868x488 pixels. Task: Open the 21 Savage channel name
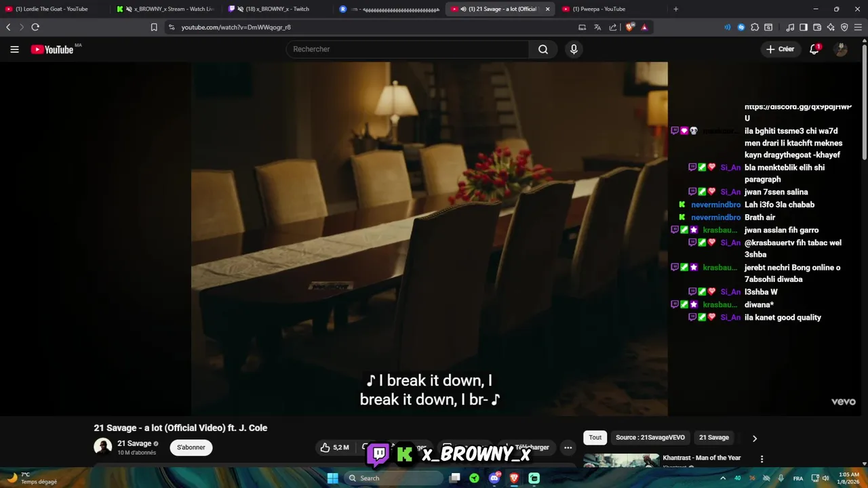tap(134, 443)
